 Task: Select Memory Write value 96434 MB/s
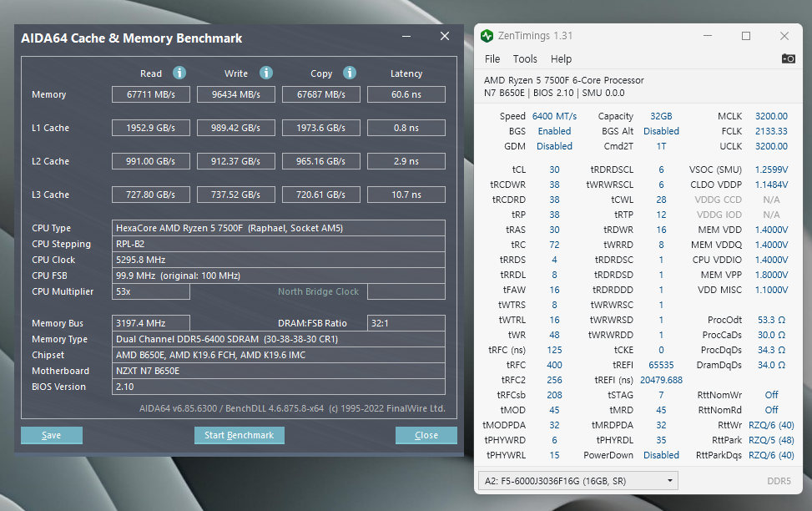click(x=235, y=94)
